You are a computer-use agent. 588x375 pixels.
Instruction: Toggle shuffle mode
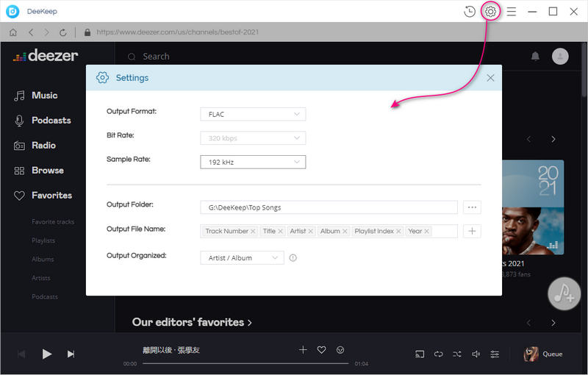pos(457,354)
